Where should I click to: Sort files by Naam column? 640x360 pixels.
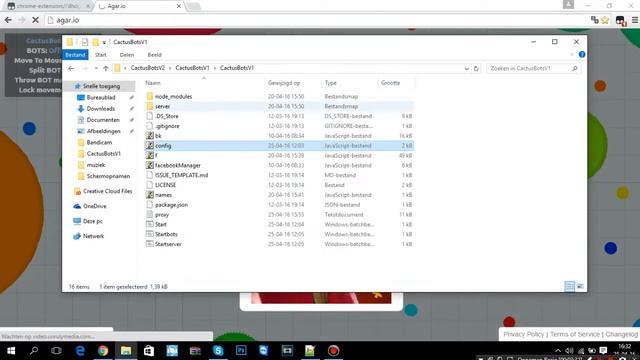tap(153, 83)
